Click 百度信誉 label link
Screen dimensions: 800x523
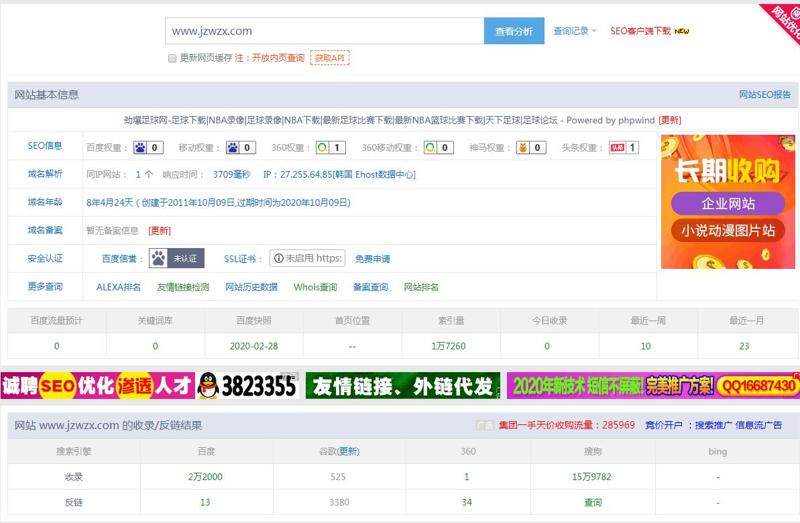pyautogui.click(x=119, y=259)
